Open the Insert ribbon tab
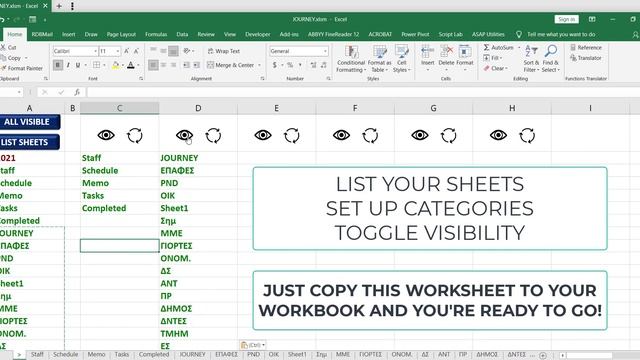 tap(69, 34)
